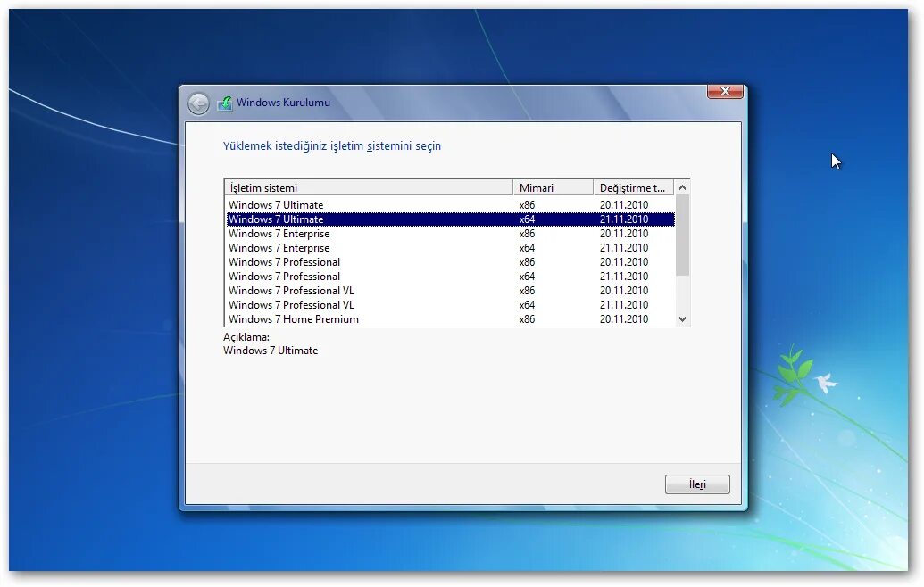Viewport: 924px width, 587px height.
Task: Select Windows 7 Professional VL x86 row
Action: [450, 291]
